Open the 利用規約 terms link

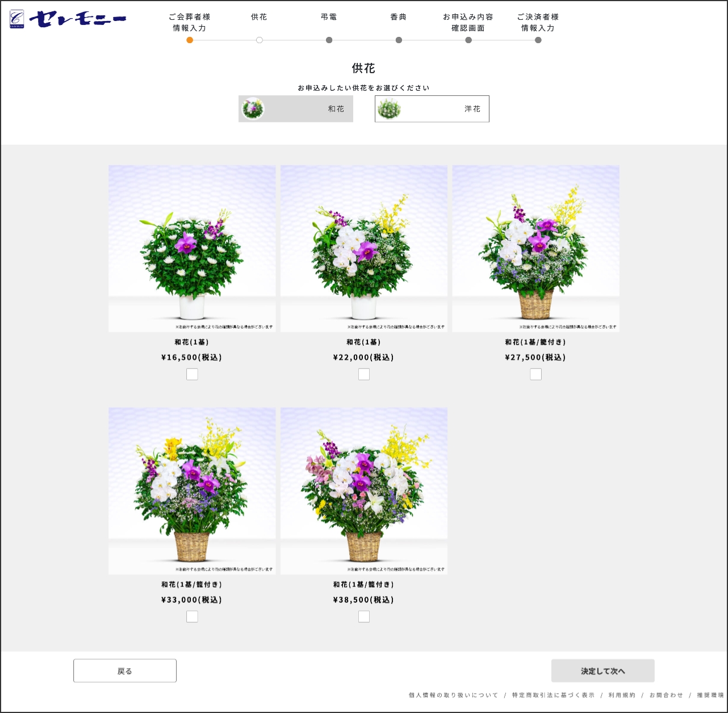pyautogui.click(x=622, y=695)
